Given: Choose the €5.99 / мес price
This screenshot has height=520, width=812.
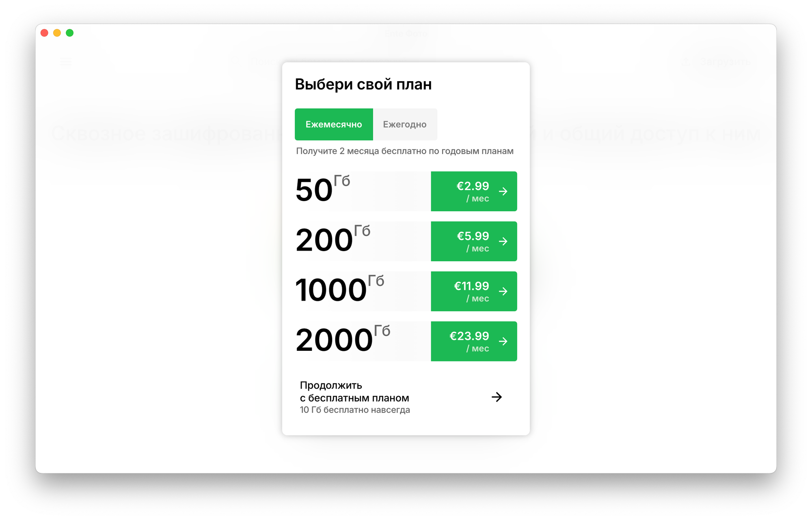Looking at the screenshot, I should 472,241.
